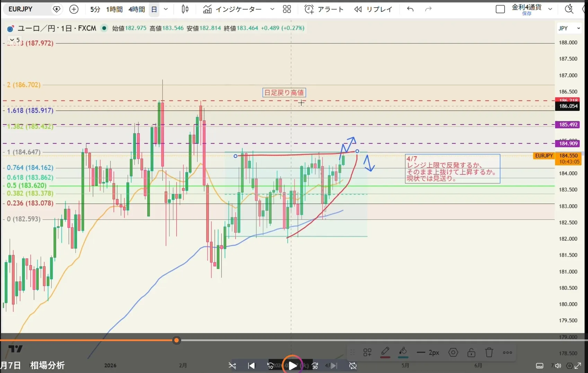
Task: Click the 0.764 (184.162) Fibonacci level
Action: pyautogui.click(x=30, y=168)
